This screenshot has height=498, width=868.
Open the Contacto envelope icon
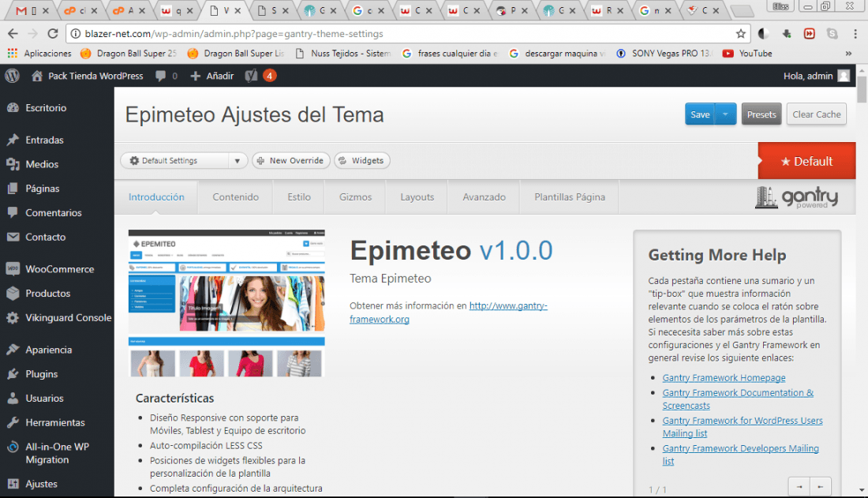tap(13, 237)
